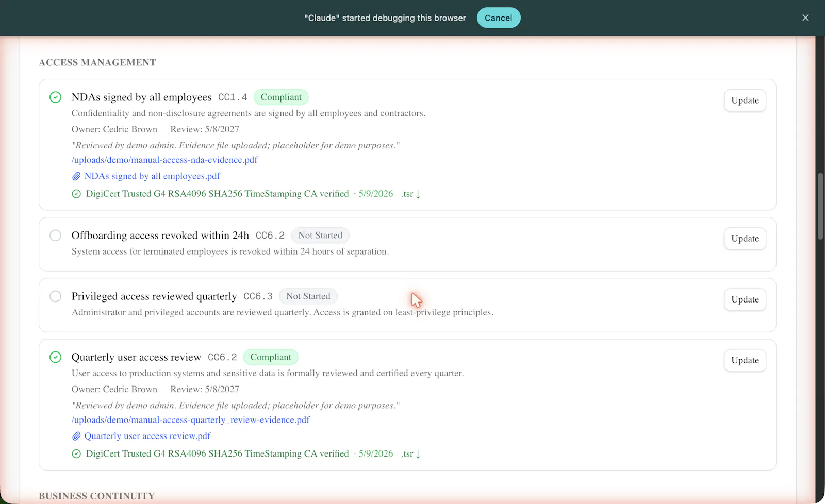Click green check icon for Quarterly user access review
The width and height of the screenshot is (825, 504).
55,357
